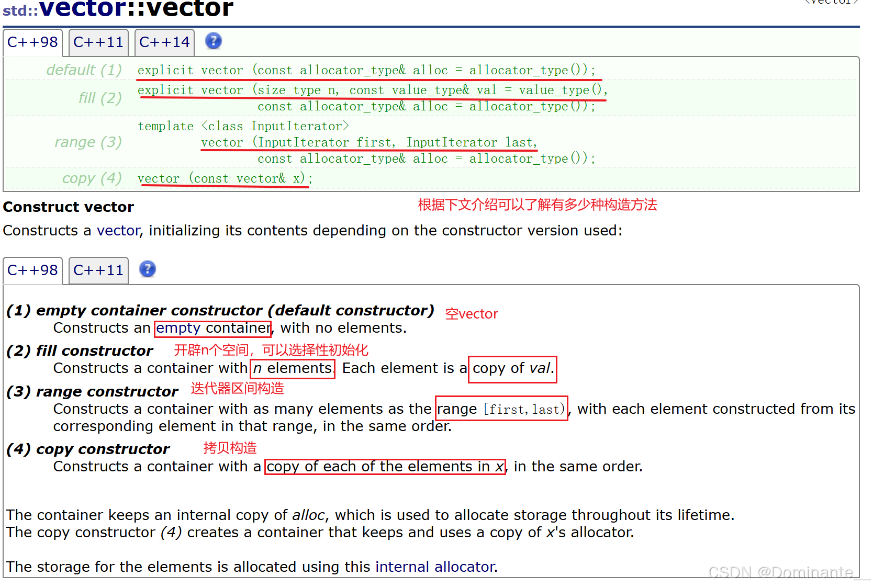
Task: Select the C++98 tab in the prototype box
Action: click(x=32, y=42)
